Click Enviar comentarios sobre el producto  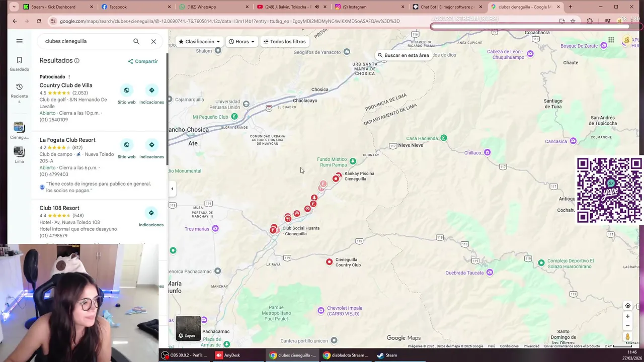click(572, 346)
